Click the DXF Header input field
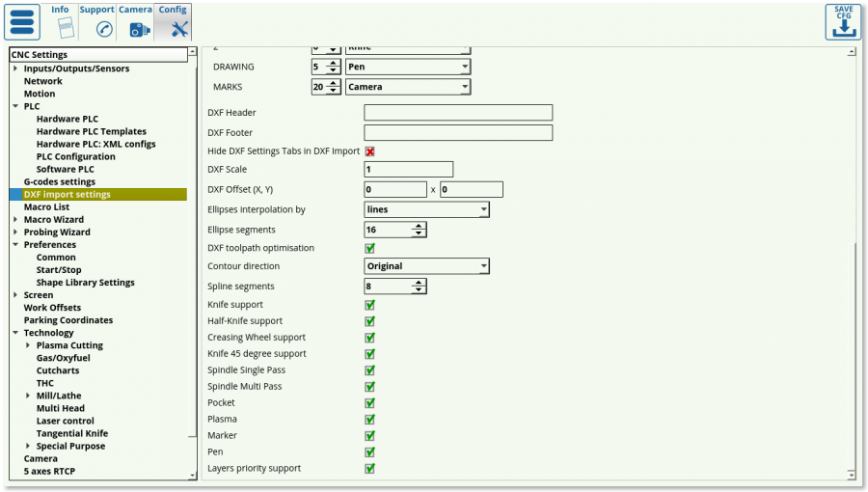The width and height of the screenshot is (868, 492). (457, 113)
